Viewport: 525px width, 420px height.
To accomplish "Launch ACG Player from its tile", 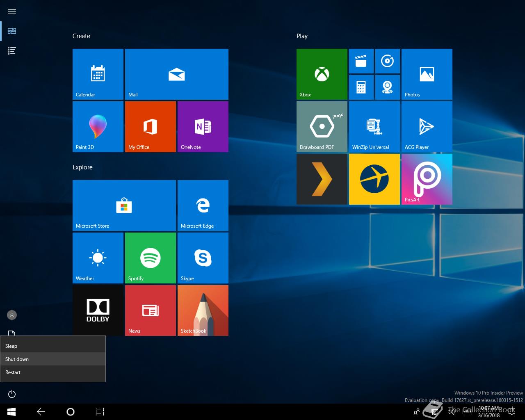I will click(x=427, y=127).
